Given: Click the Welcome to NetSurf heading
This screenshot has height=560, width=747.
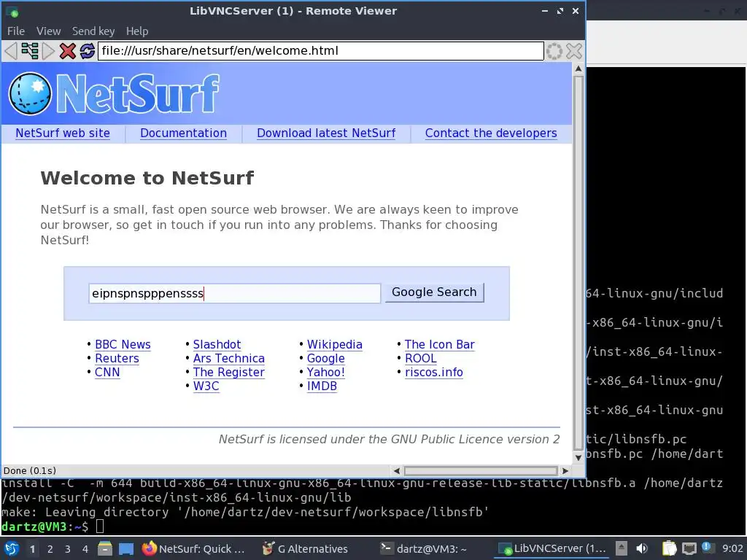Looking at the screenshot, I should pyautogui.click(x=147, y=178).
